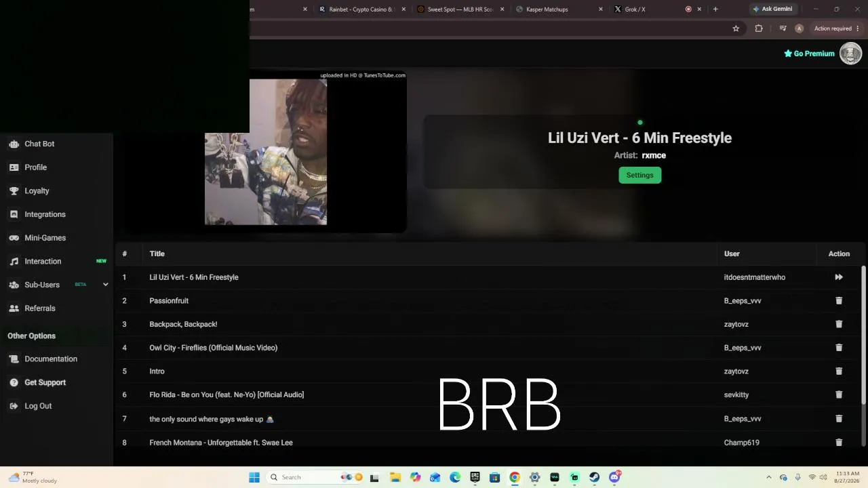Click Ask Gemini button
The image size is (868, 488).
point(772,9)
